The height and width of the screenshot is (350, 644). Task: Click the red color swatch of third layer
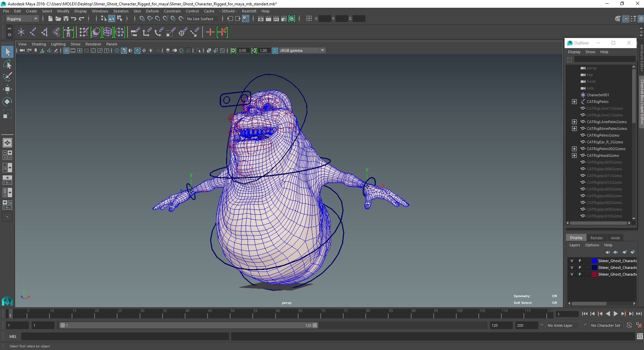click(x=594, y=274)
